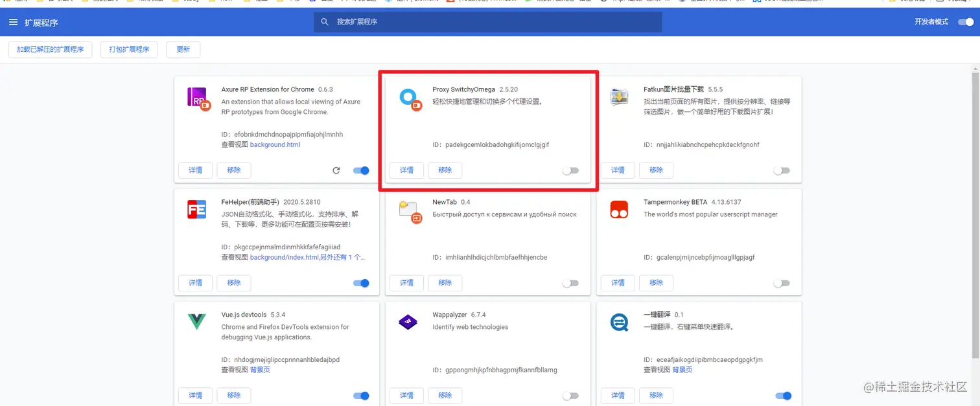Click "Identify web technologies" description
The height and width of the screenshot is (406, 980).
tap(471, 327)
